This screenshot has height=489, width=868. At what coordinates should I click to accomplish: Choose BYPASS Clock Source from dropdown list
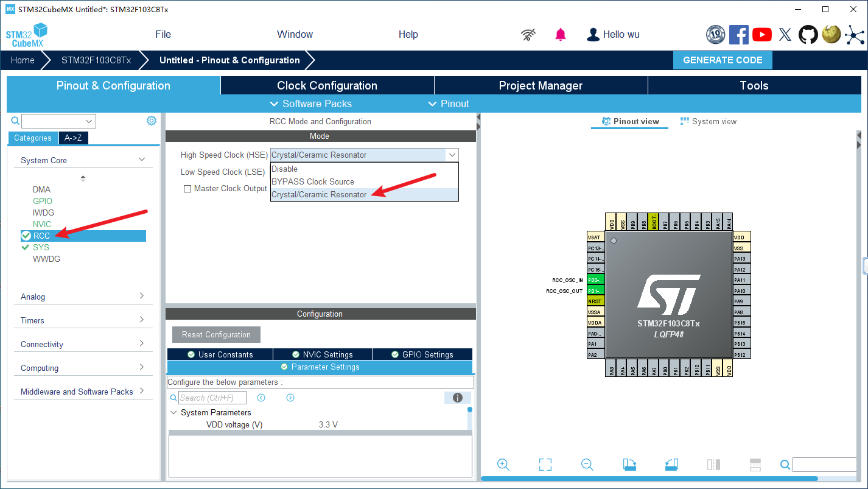(x=313, y=181)
